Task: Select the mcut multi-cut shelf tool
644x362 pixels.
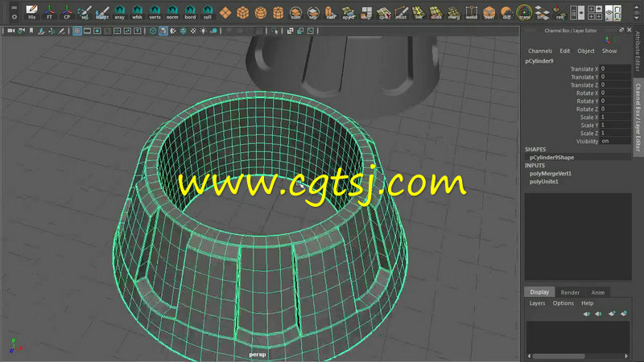Action: tap(401, 12)
